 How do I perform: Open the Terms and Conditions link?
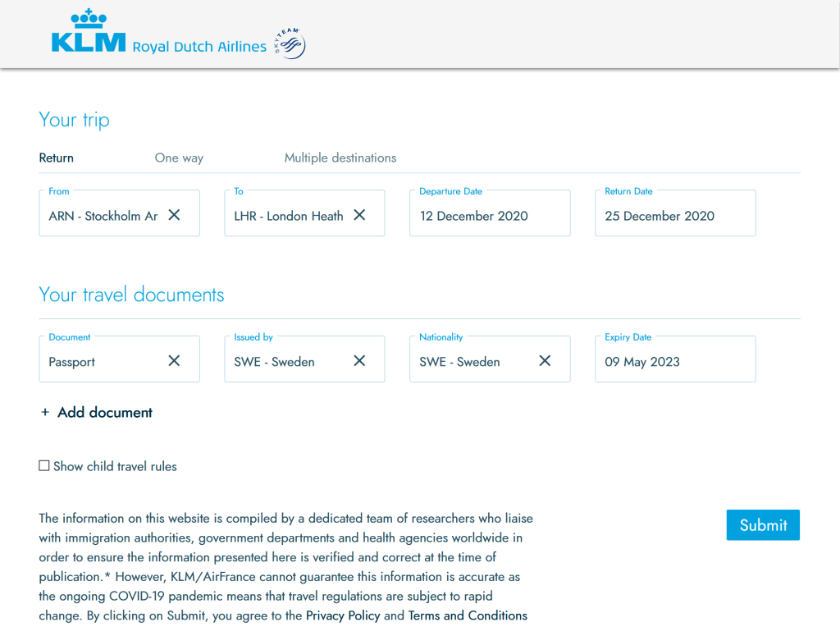[x=468, y=615]
